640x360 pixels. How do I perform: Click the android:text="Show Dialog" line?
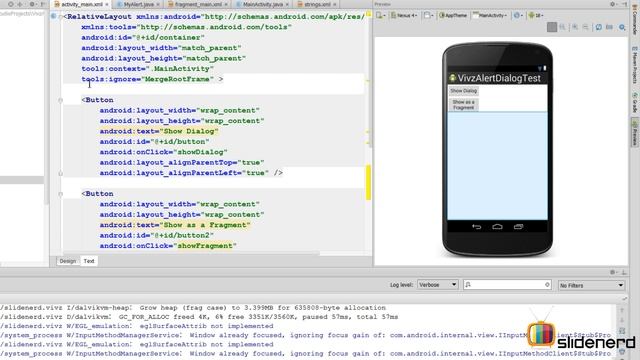pyautogui.click(x=158, y=131)
